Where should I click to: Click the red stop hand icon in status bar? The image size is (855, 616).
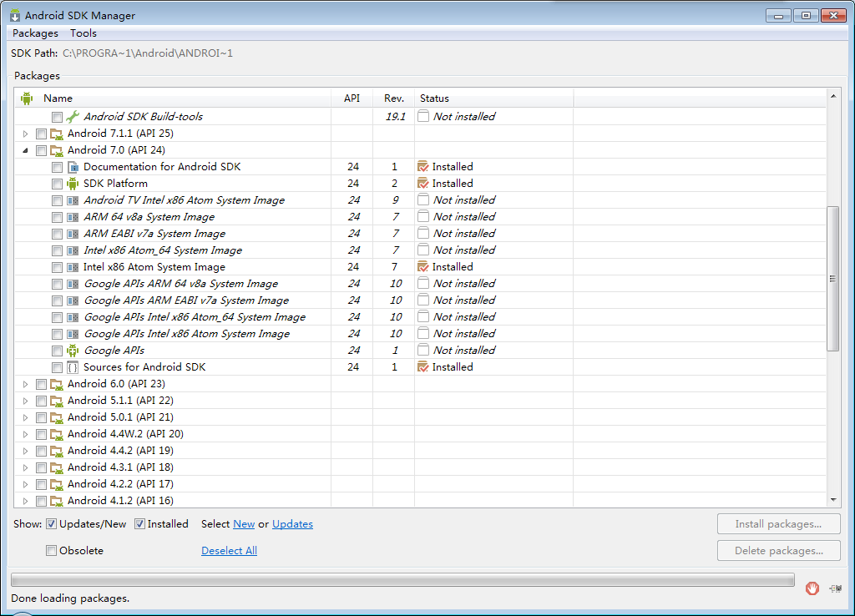812,588
